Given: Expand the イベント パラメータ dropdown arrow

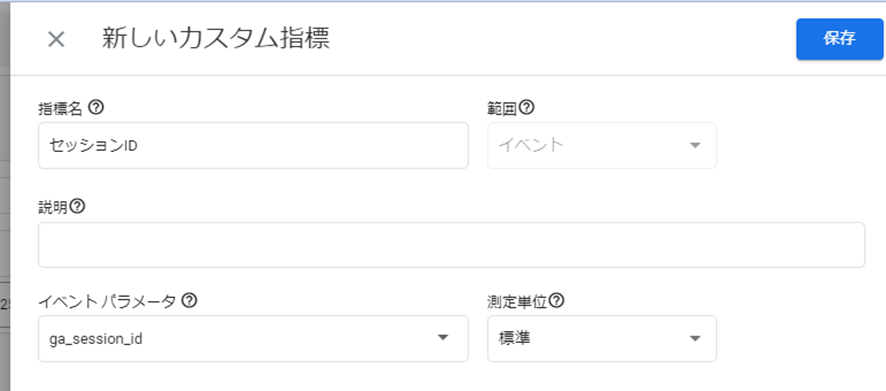Looking at the screenshot, I should 443,338.
